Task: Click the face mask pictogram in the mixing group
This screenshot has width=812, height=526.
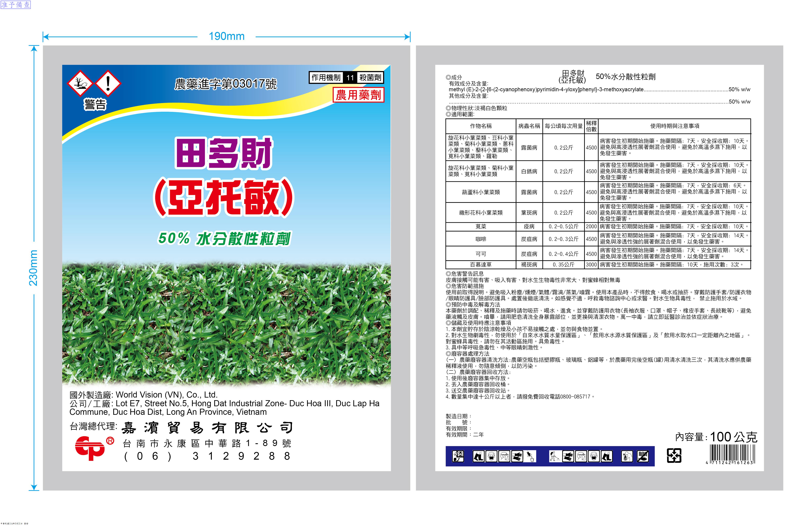Action: (491, 456)
